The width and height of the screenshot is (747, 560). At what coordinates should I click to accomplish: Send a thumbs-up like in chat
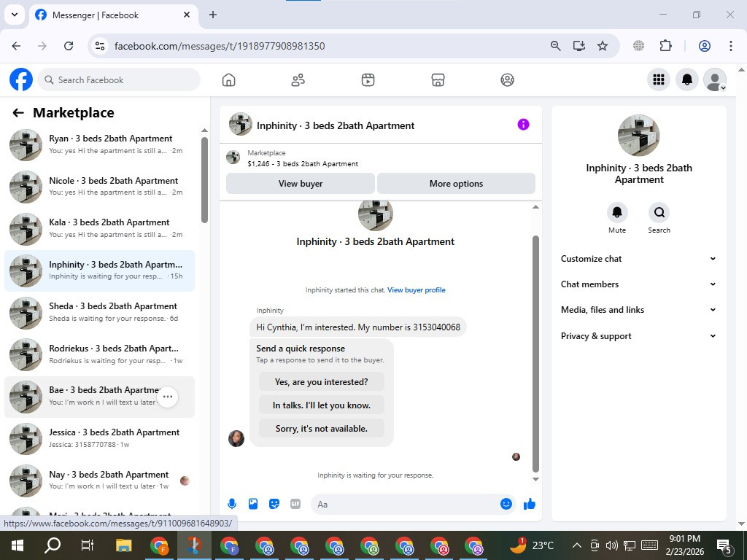tap(530, 505)
